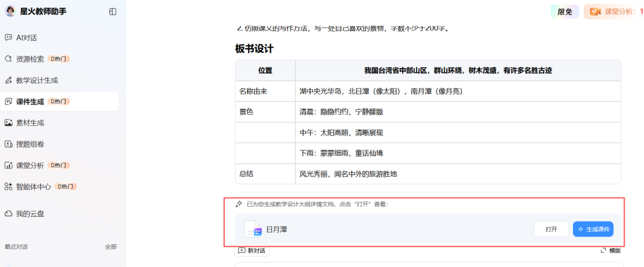Click the 课件生成 slide icon
The image size is (644, 267).
tap(8, 102)
